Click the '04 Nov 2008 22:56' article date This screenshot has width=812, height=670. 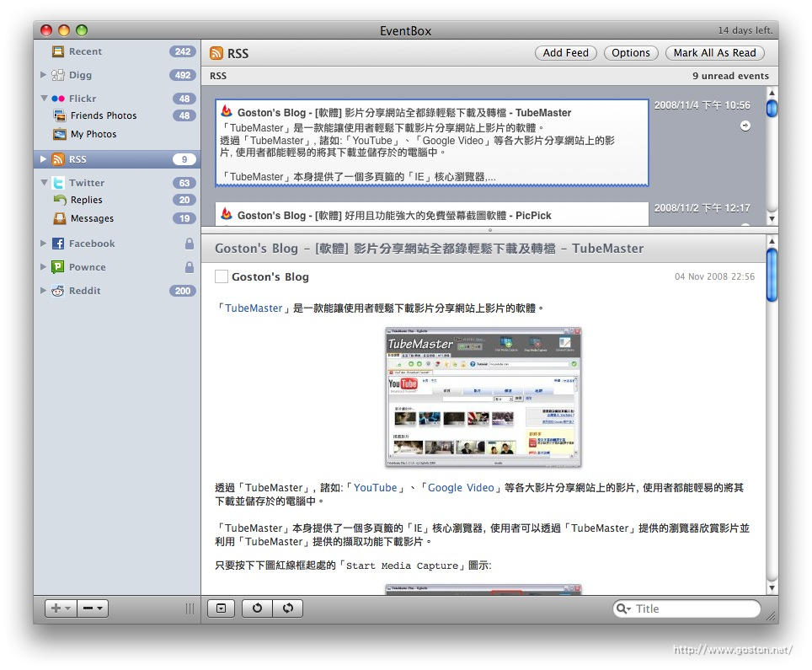[x=714, y=276]
